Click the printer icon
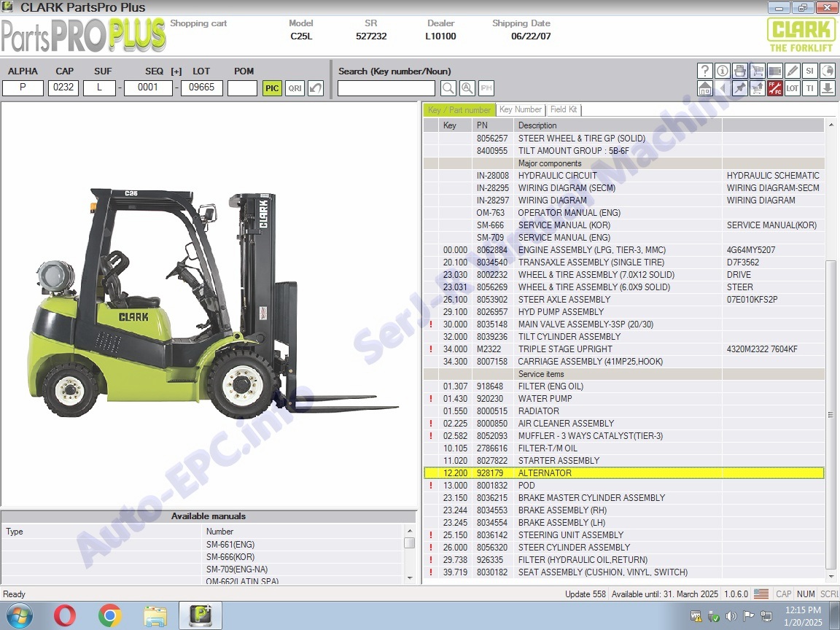 pyautogui.click(x=740, y=71)
